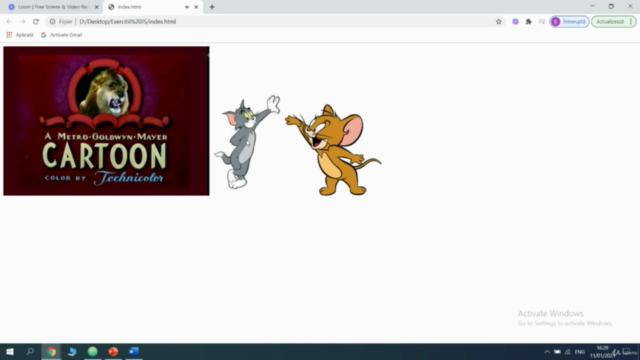This screenshot has width=640, height=360.
Task: Reload the index.html page
Action: click(x=36, y=22)
